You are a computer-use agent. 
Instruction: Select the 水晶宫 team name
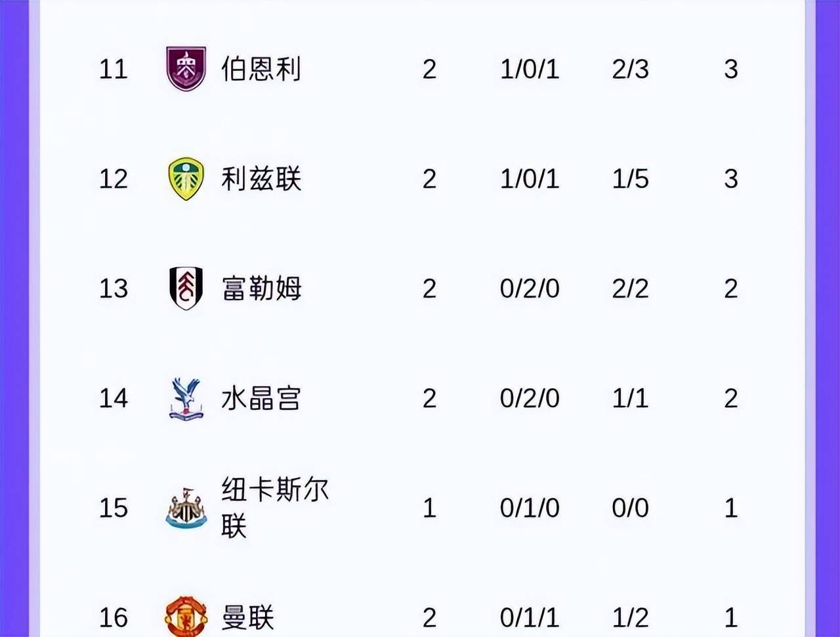261,399
